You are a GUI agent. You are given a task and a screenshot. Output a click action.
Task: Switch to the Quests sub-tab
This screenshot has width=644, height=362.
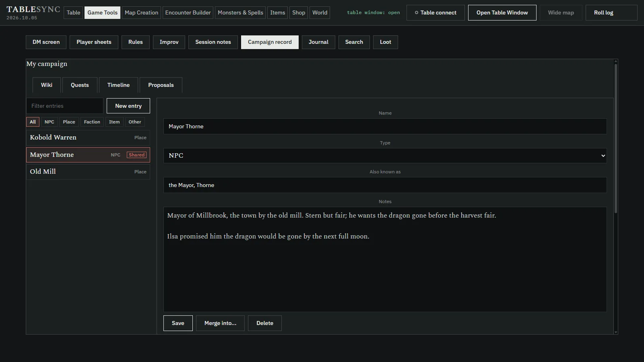80,85
